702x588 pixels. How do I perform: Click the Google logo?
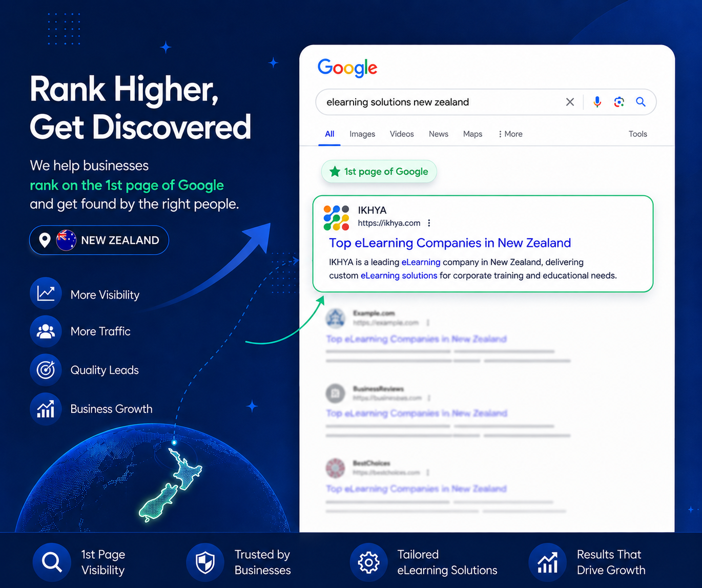pyautogui.click(x=347, y=68)
